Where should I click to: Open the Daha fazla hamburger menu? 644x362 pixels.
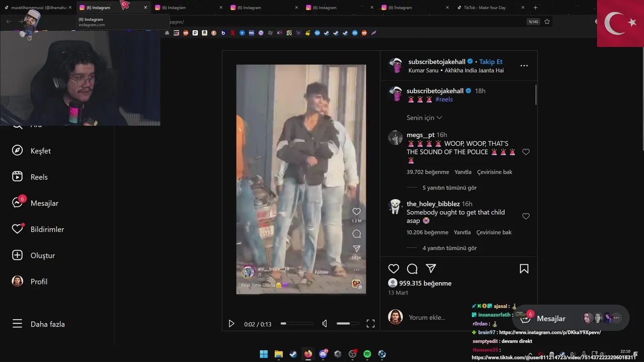(38, 324)
